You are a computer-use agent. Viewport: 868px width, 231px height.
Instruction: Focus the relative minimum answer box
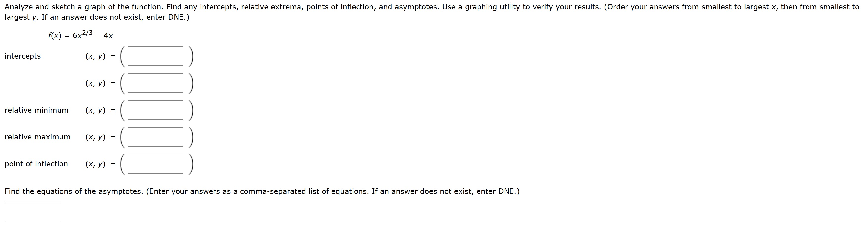[x=155, y=110]
